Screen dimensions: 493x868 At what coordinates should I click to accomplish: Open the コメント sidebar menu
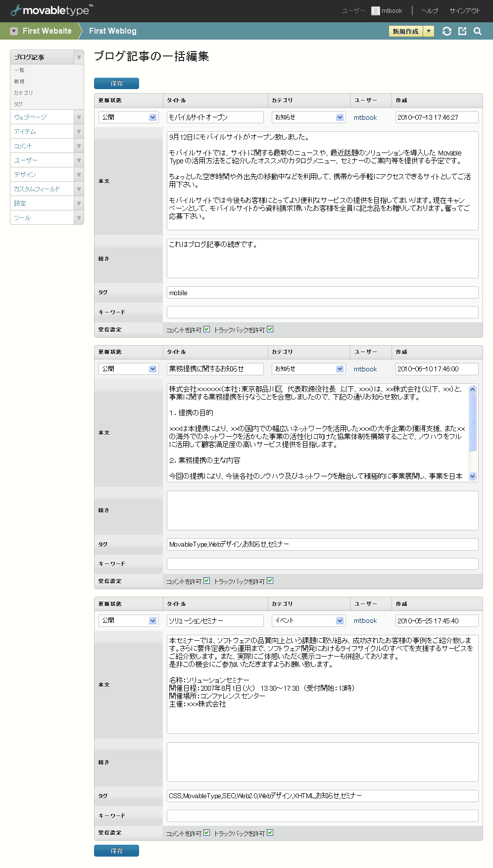23,146
